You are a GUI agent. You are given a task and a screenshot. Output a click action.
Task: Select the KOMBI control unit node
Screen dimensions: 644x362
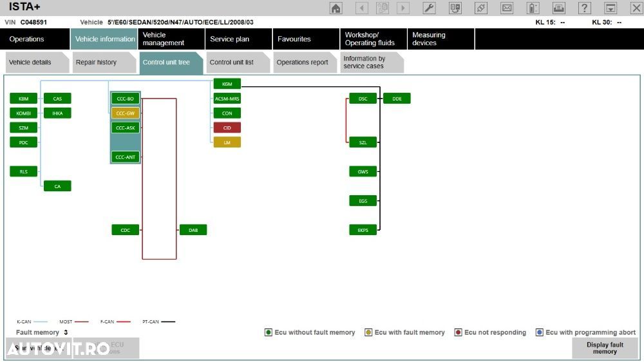click(23, 113)
